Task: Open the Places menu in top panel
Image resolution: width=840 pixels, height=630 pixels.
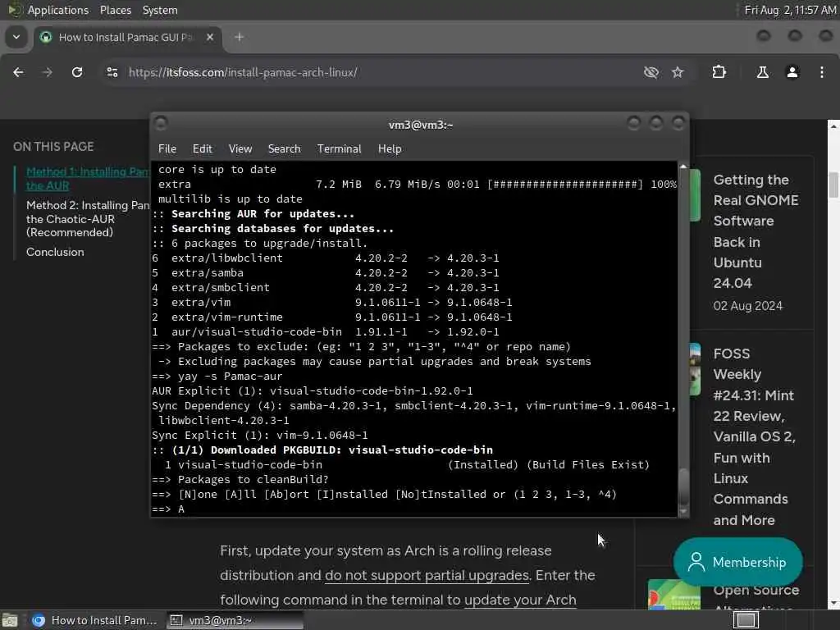Action: coord(116,10)
